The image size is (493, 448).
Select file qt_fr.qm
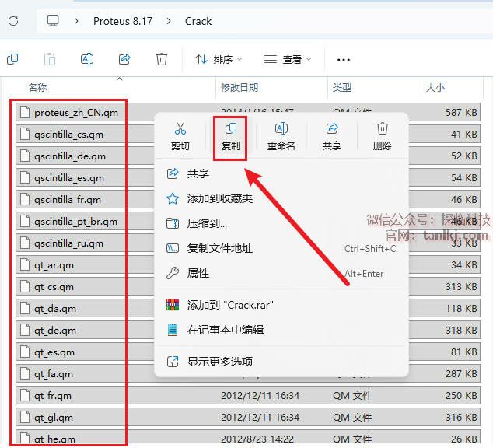[x=53, y=395]
